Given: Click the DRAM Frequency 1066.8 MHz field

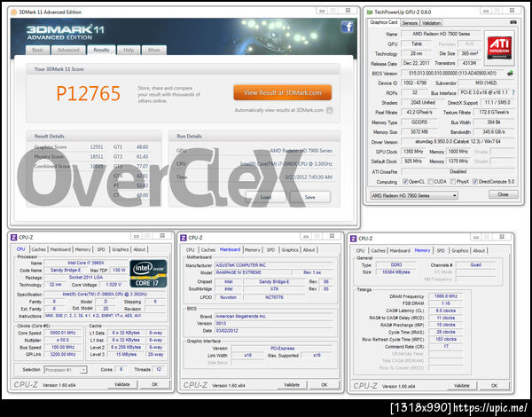Looking at the screenshot, I should click(446, 296).
